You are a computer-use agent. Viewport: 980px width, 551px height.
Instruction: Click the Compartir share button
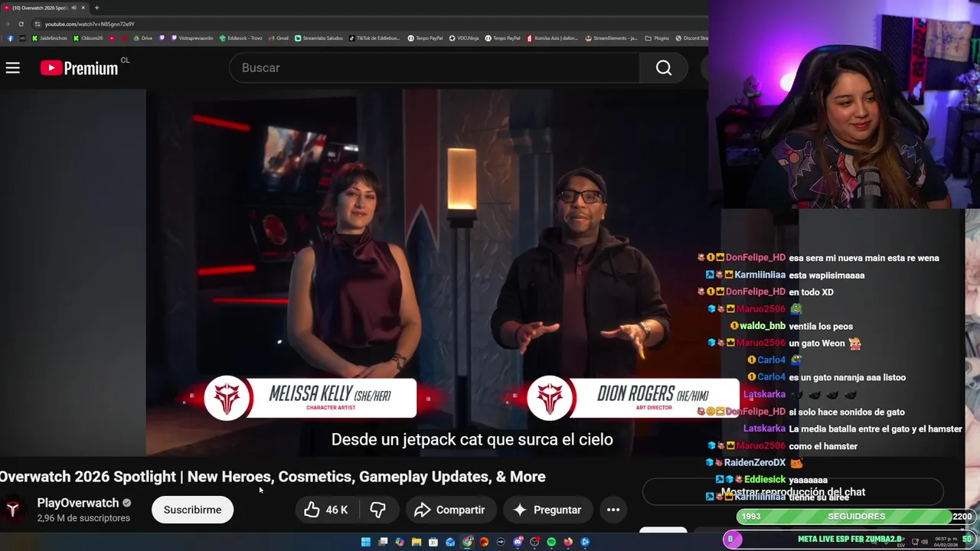(450, 510)
